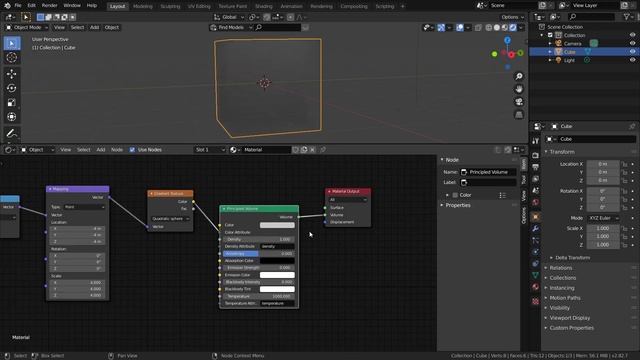Open the Absorption Color black swatch

[x=277, y=261]
